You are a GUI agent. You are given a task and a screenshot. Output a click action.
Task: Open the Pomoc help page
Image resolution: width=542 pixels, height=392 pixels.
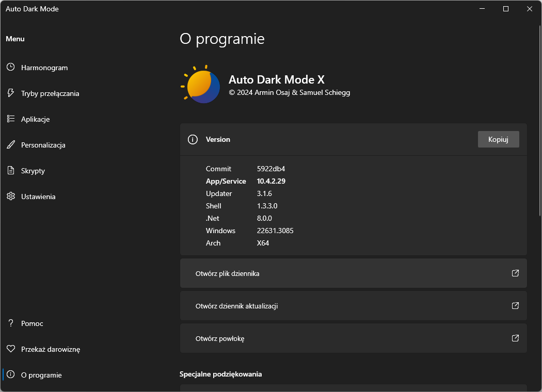pyautogui.click(x=32, y=323)
